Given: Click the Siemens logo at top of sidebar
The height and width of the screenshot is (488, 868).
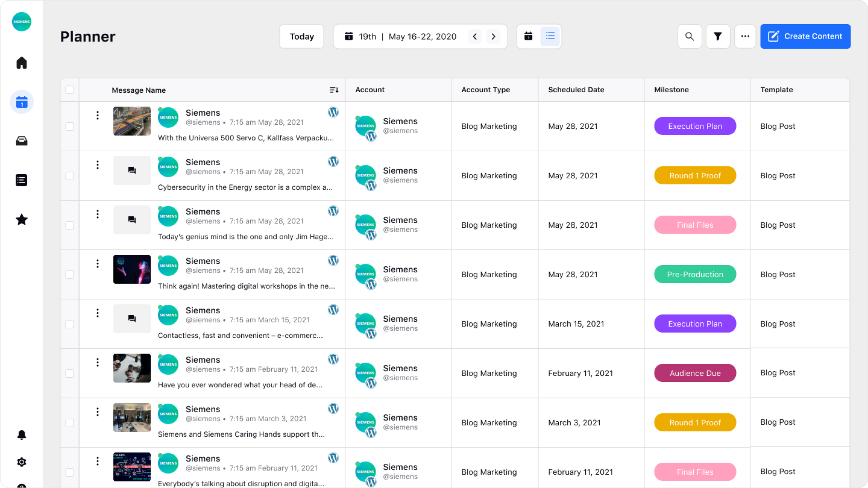Looking at the screenshot, I should click(22, 22).
